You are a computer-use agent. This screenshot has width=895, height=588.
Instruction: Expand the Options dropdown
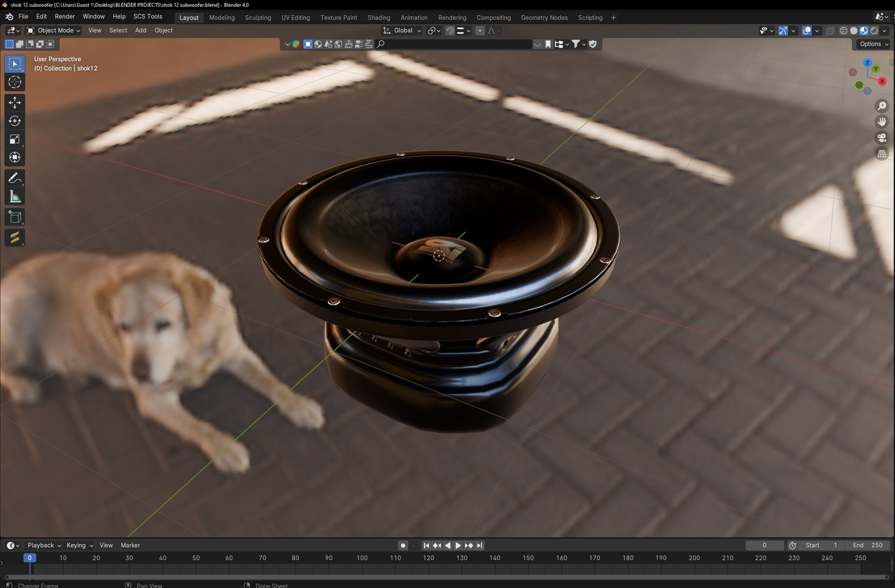(873, 44)
